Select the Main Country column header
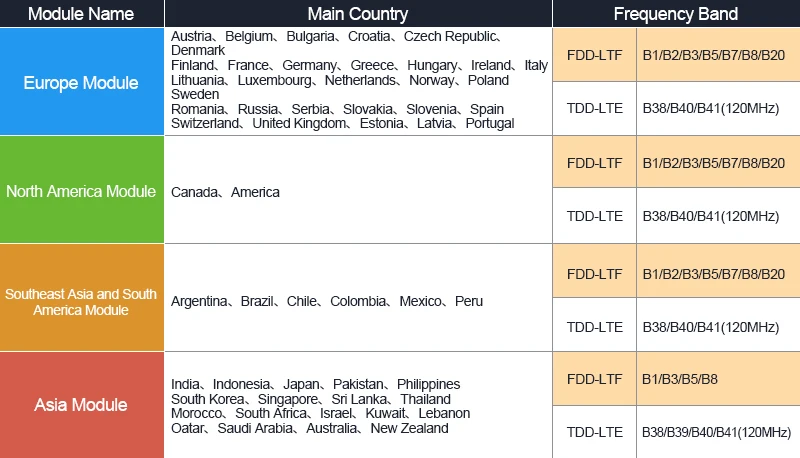The image size is (800, 458). (x=358, y=13)
